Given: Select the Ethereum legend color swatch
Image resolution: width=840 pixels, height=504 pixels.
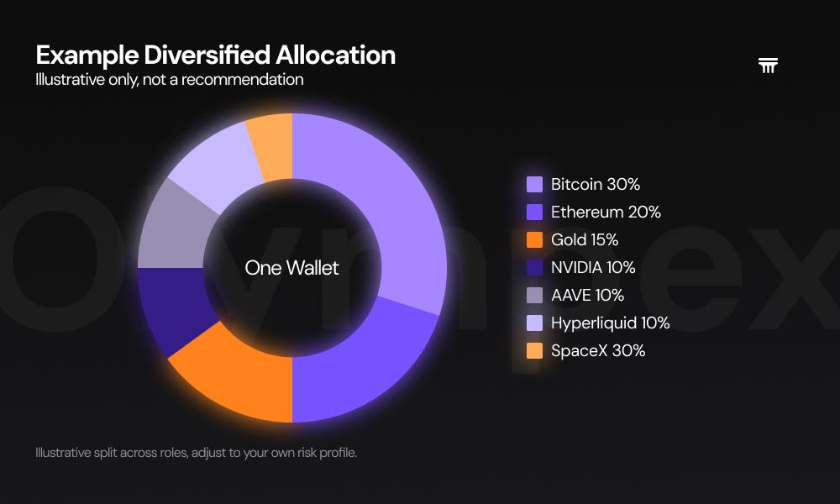Looking at the screenshot, I should (534, 212).
